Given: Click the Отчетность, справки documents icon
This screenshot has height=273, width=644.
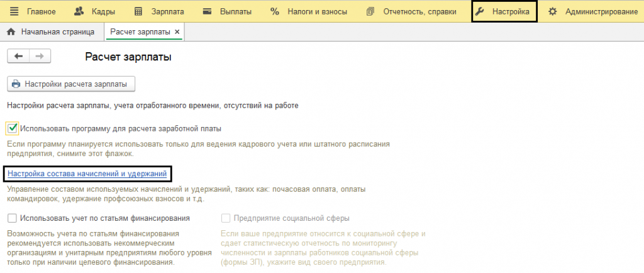Looking at the screenshot, I should point(370,11).
